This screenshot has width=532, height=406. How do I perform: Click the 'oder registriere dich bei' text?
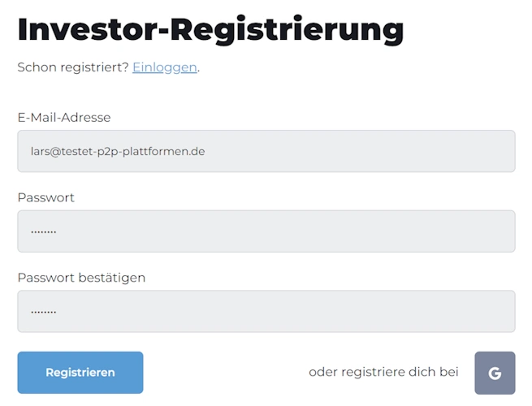(x=383, y=372)
